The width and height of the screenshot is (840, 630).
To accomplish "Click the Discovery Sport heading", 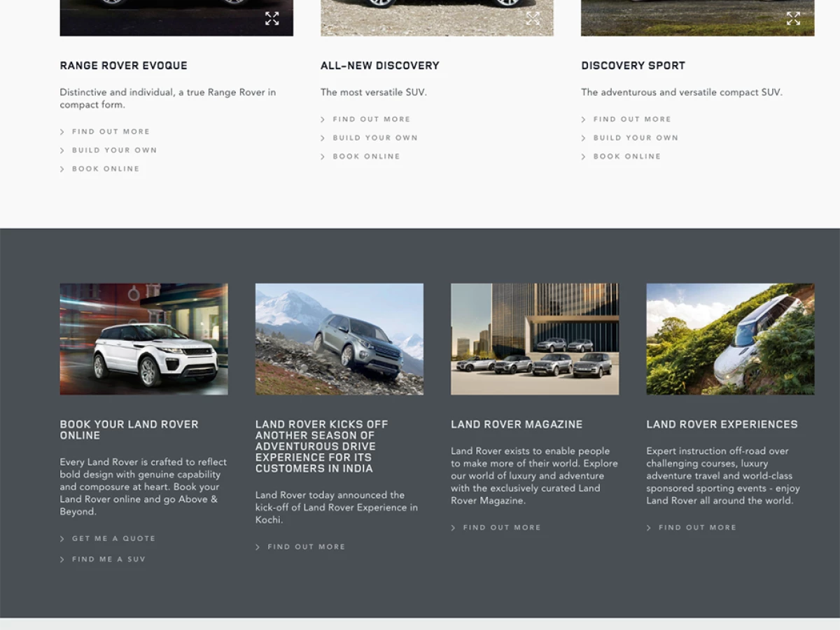I will [x=633, y=66].
